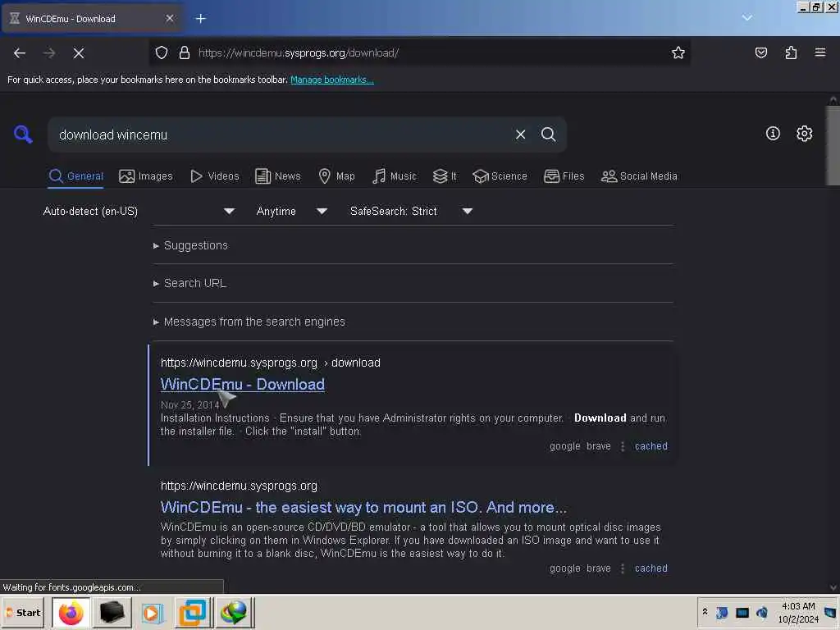This screenshot has height=630, width=840.
Task: Click the Manage bookmarks link
Action: coord(332,80)
